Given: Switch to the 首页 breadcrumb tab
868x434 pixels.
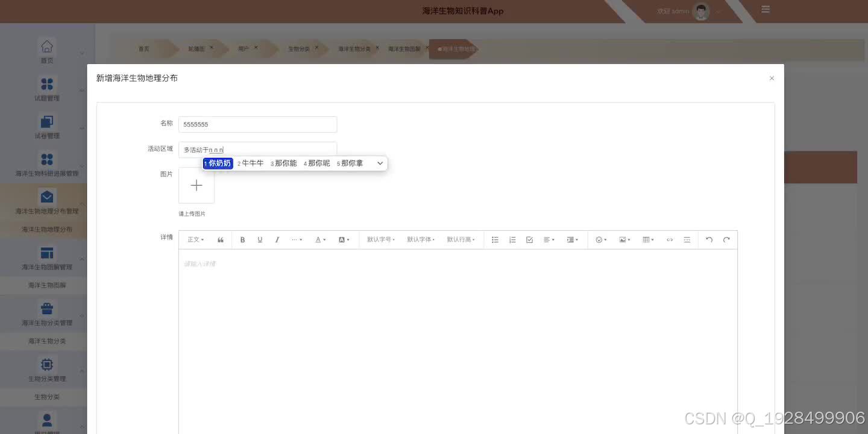Looking at the screenshot, I should 143,49.
